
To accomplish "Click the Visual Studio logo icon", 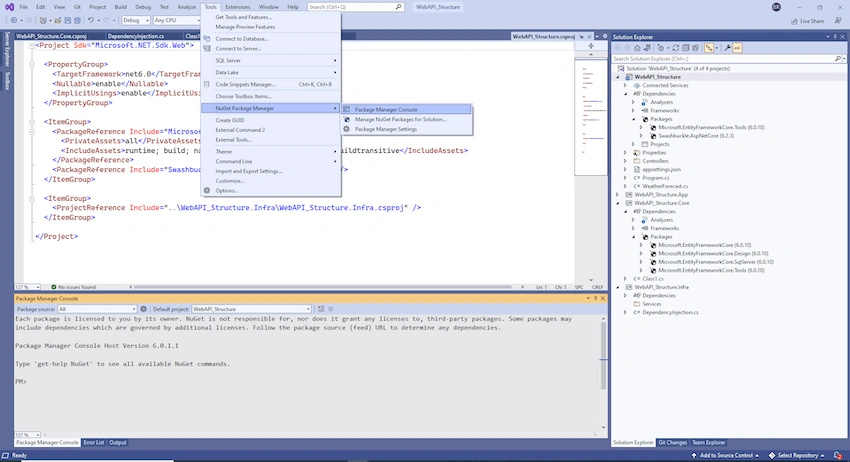I will click(9, 7).
